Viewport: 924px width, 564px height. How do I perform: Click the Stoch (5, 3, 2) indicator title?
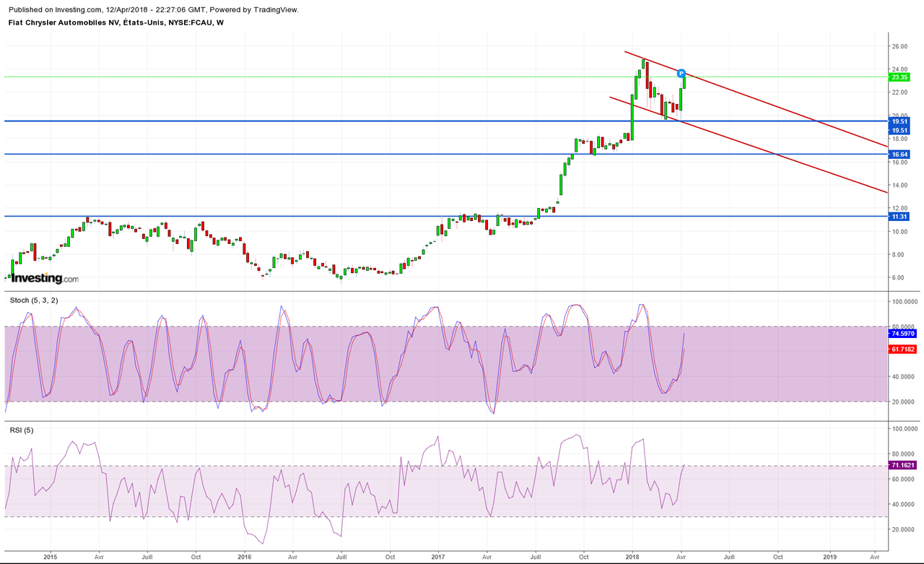[34, 299]
